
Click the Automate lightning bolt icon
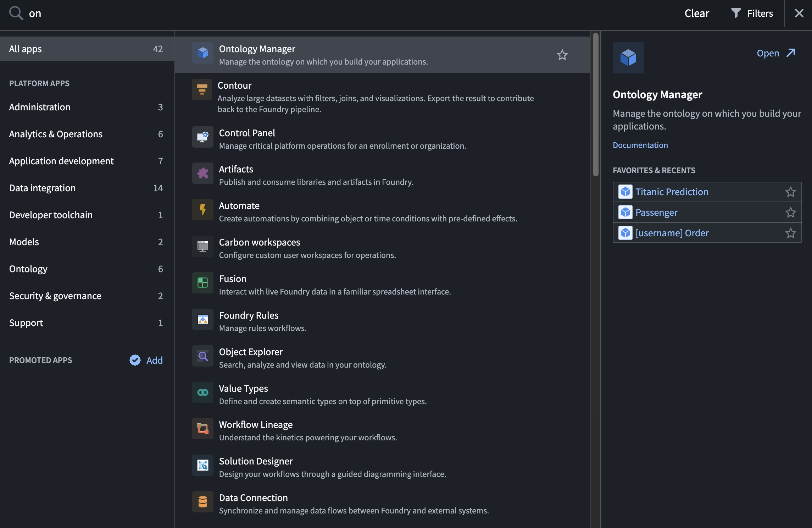pyautogui.click(x=203, y=210)
